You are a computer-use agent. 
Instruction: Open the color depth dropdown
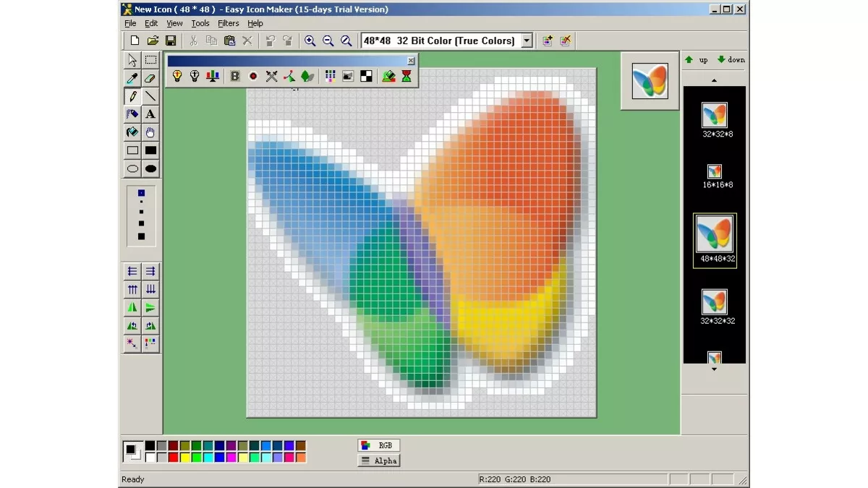[527, 40]
